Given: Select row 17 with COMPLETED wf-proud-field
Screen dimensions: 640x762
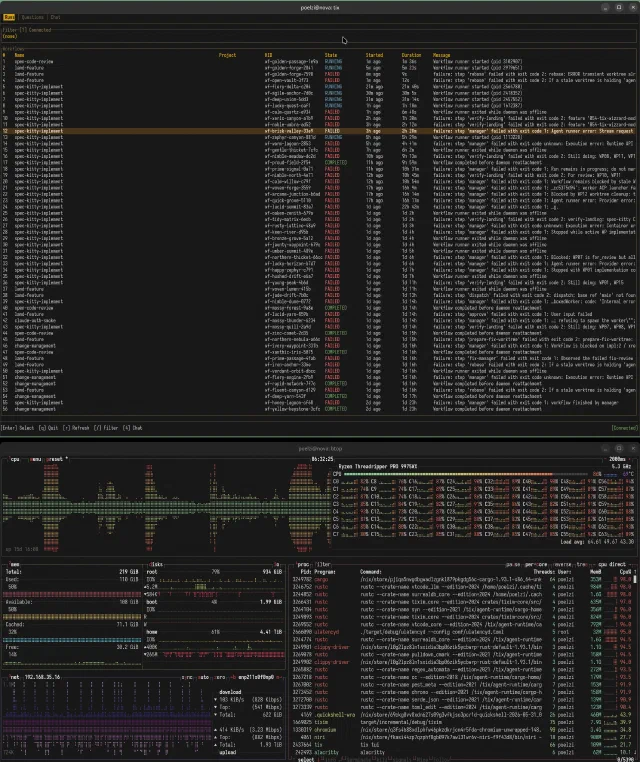Looking at the screenshot, I should tap(319, 163).
